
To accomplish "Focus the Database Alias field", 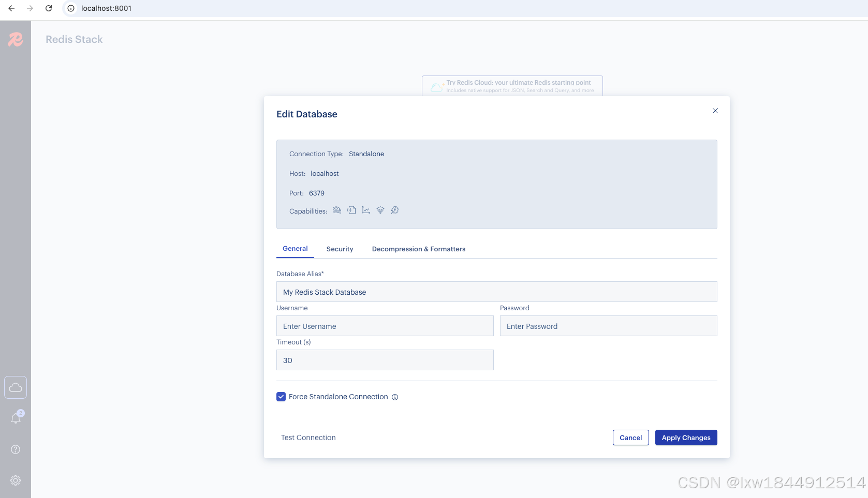I will (497, 292).
